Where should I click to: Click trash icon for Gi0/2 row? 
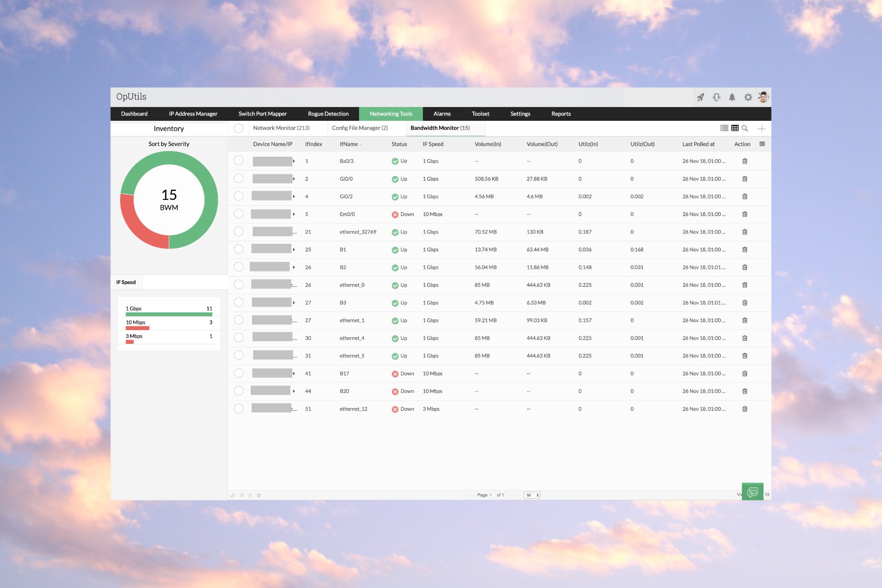(745, 197)
